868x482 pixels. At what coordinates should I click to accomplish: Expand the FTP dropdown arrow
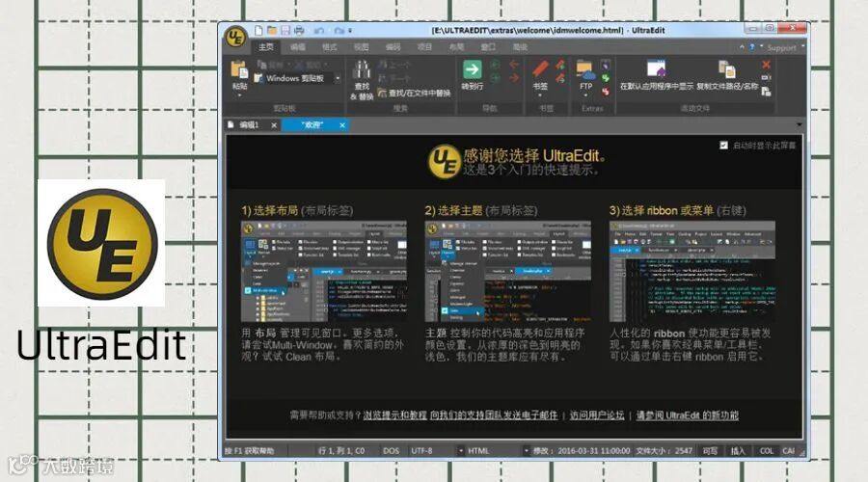[585, 95]
